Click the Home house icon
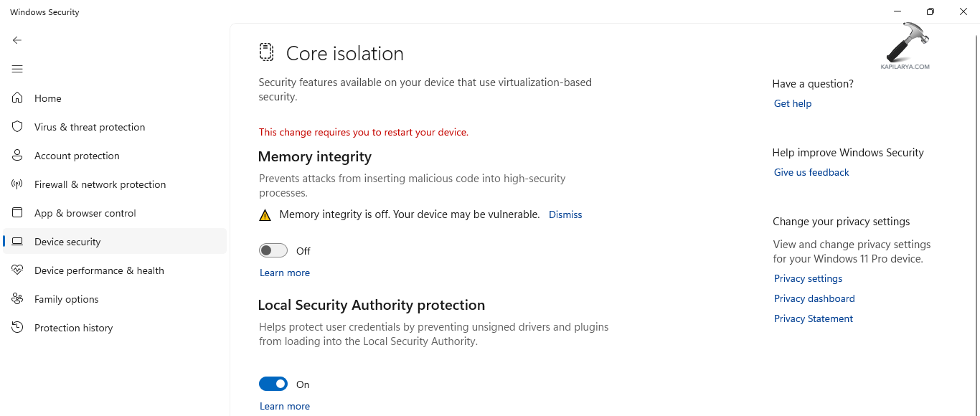Screen dimensions: 980x416 (x=17, y=98)
